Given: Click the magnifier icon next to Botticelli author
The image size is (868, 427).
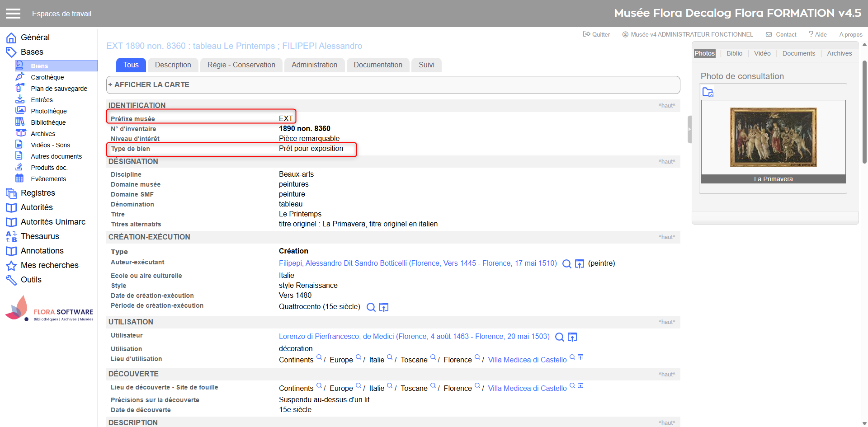Looking at the screenshot, I should tap(566, 264).
